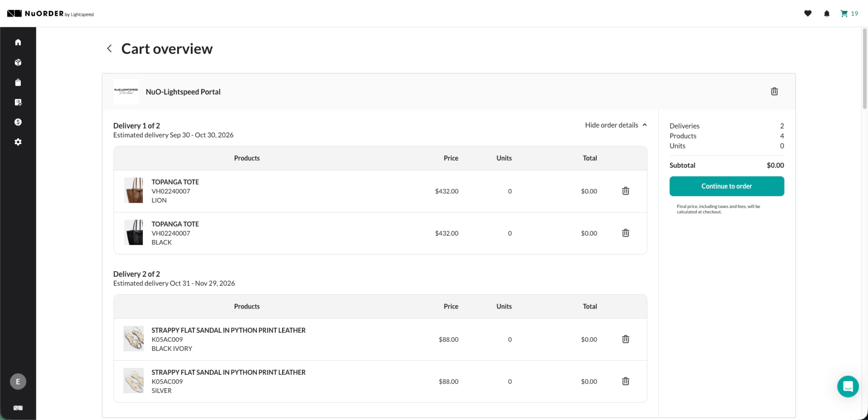The image size is (868, 420).
Task: Click the $0.00 total in BLACK IVORY row
Action: point(589,339)
